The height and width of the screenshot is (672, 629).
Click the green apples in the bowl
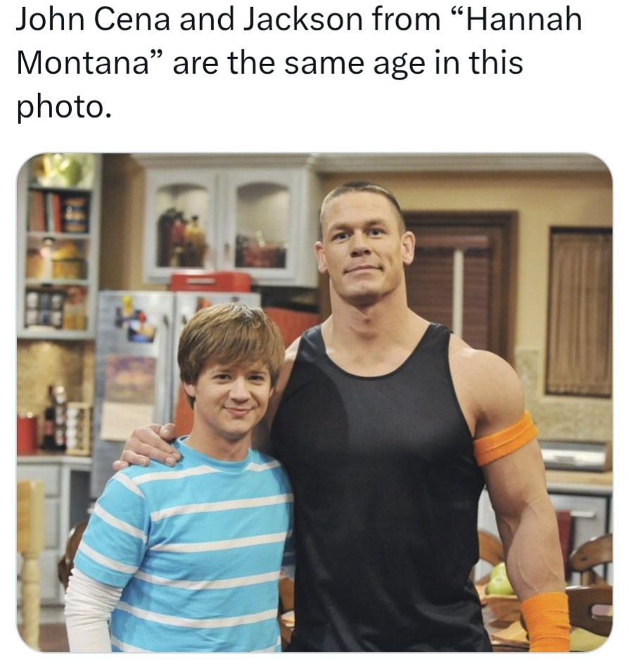pyautogui.click(x=500, y=579)
